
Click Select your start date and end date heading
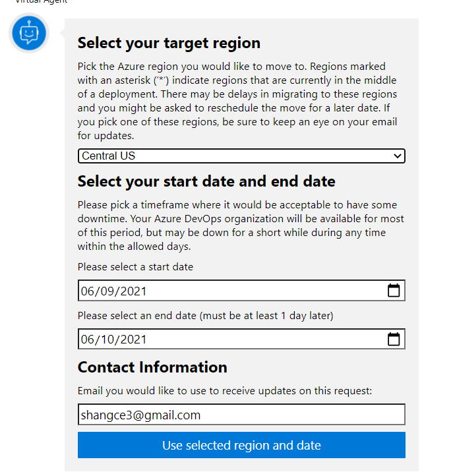[x=206, y=181]
